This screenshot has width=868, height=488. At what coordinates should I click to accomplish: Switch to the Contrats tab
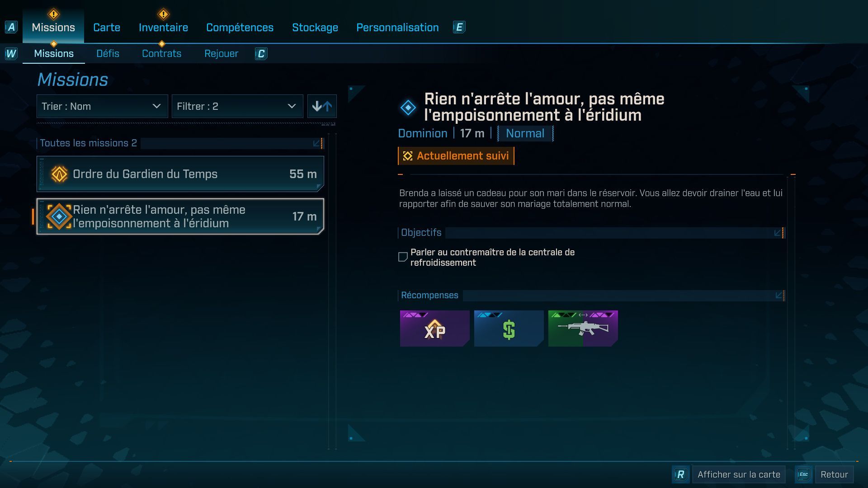click(x=161, y=53)
